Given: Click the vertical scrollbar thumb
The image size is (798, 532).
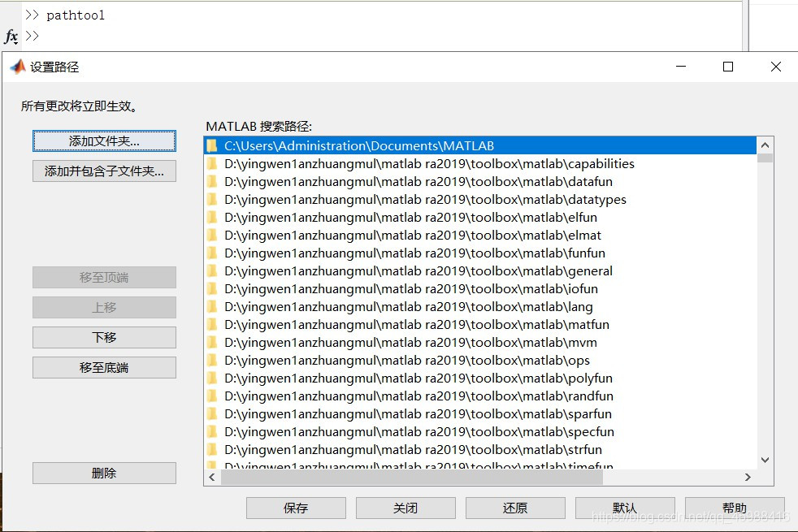Looking at the screenshot, I should (765, 158).
